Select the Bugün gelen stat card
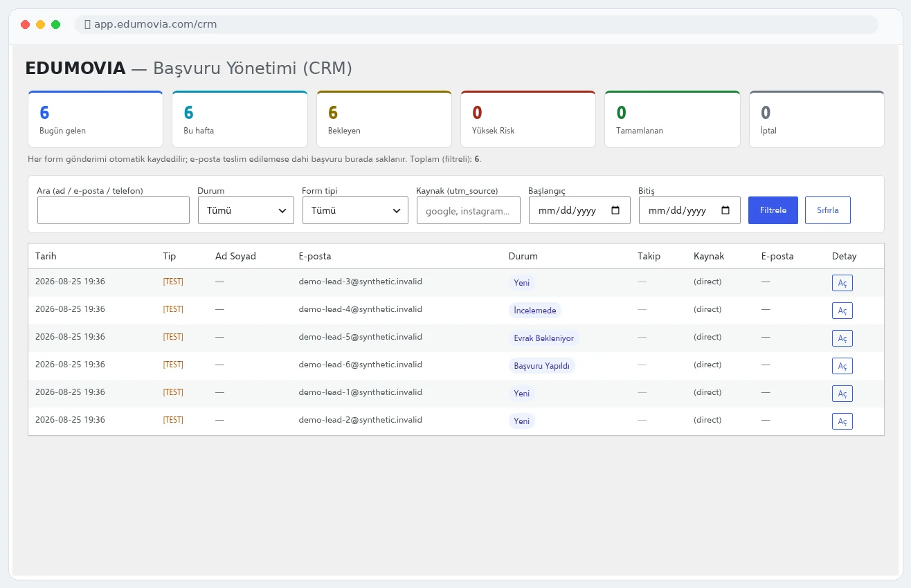Image resolution: width=911 pixels, height=588 pixels. (x=96, y=119)
